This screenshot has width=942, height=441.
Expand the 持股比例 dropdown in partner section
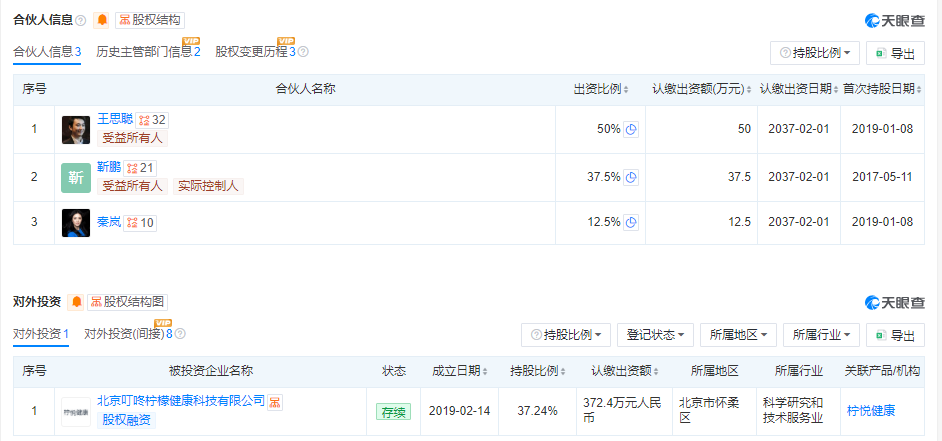click(x=815, y=53)
